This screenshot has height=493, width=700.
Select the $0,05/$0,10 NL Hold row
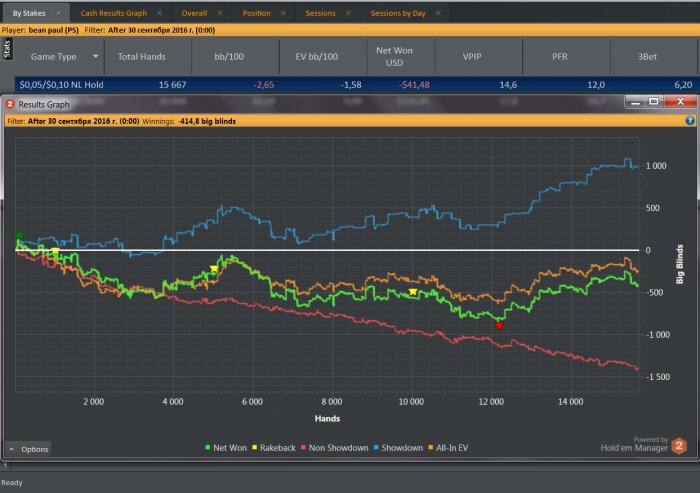coord(356,85)
